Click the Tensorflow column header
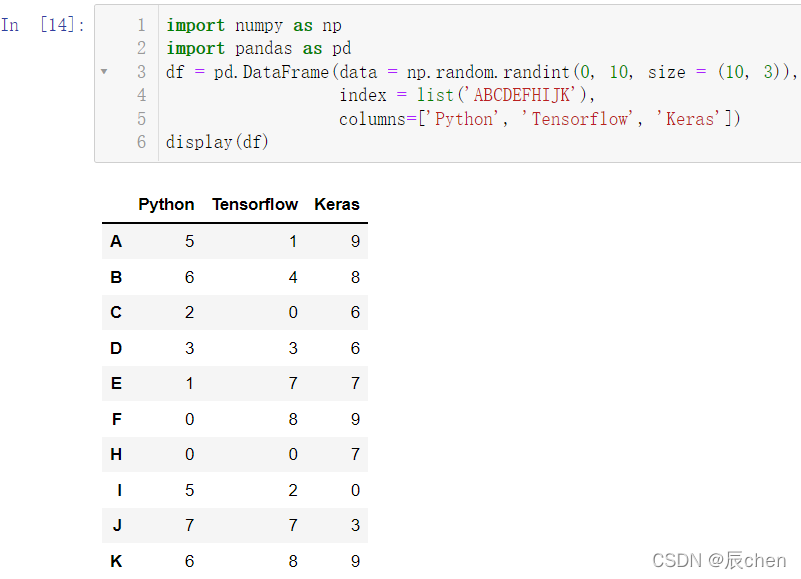The image size is (801, 579). tap(255, 204)
